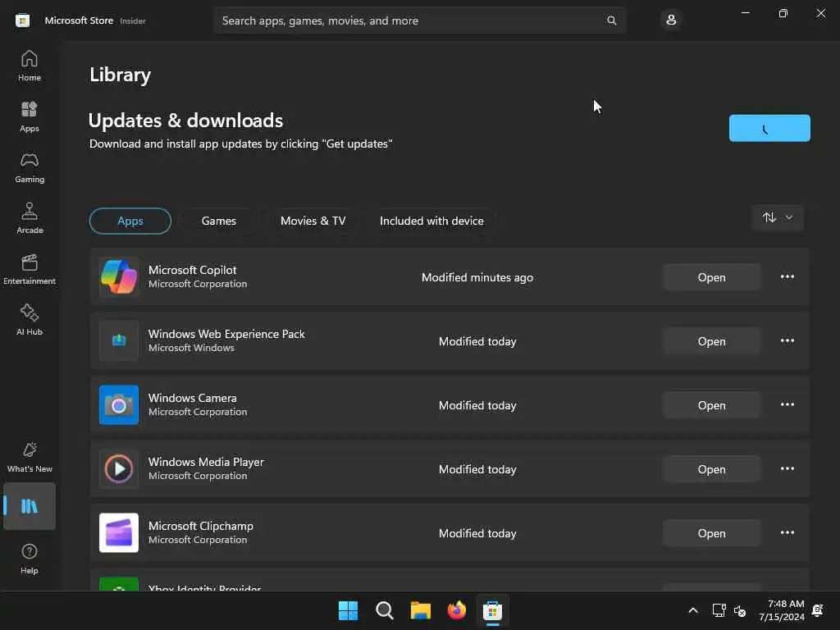Image resolution: width=840 pixels, height=630 pixels.
Task: Open more options for Windows Camera
Action: pos(787,405)
